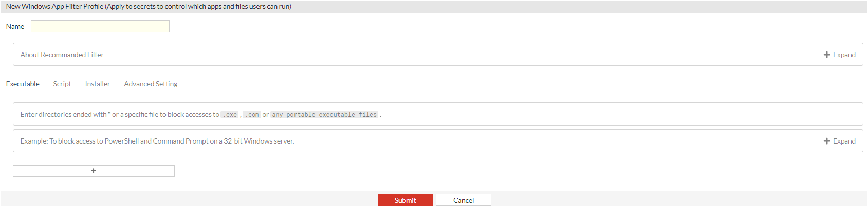Viewport: 868px width, 213px height.
Task: Click the '.exe' code tag
Action: tap(230, 115)
